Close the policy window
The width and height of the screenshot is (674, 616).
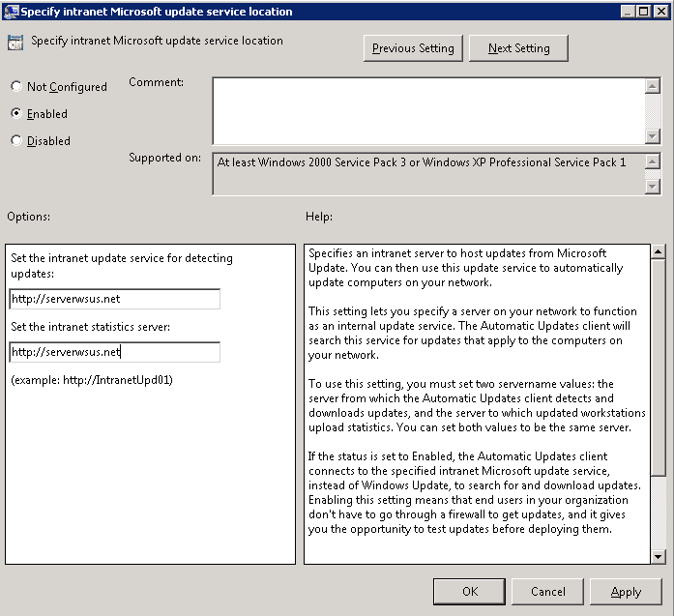pos(660,12)
